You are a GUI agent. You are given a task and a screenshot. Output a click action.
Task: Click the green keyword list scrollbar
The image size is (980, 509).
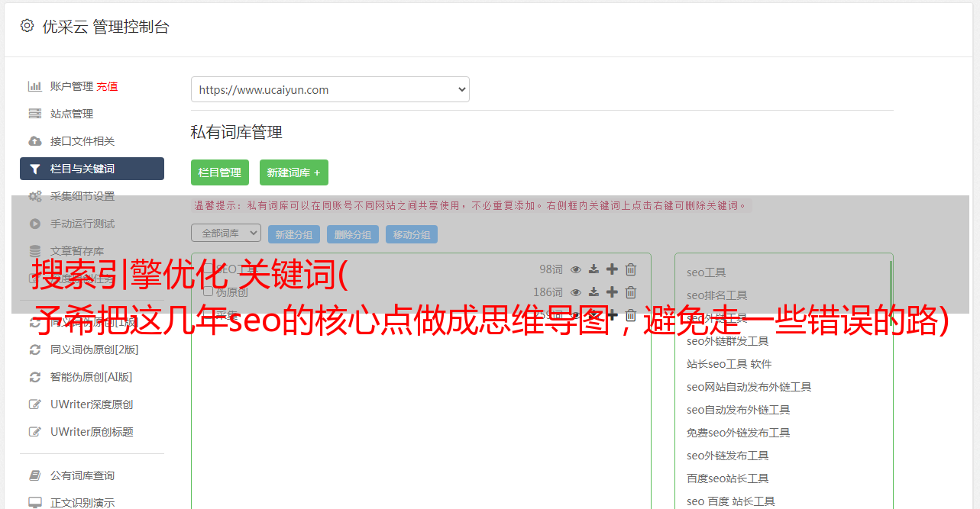[x=891, y=294]
